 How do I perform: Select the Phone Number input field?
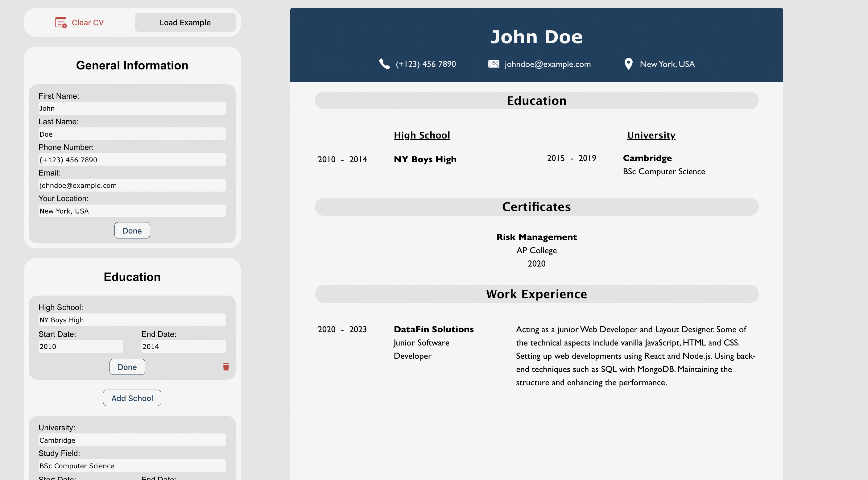132,159
